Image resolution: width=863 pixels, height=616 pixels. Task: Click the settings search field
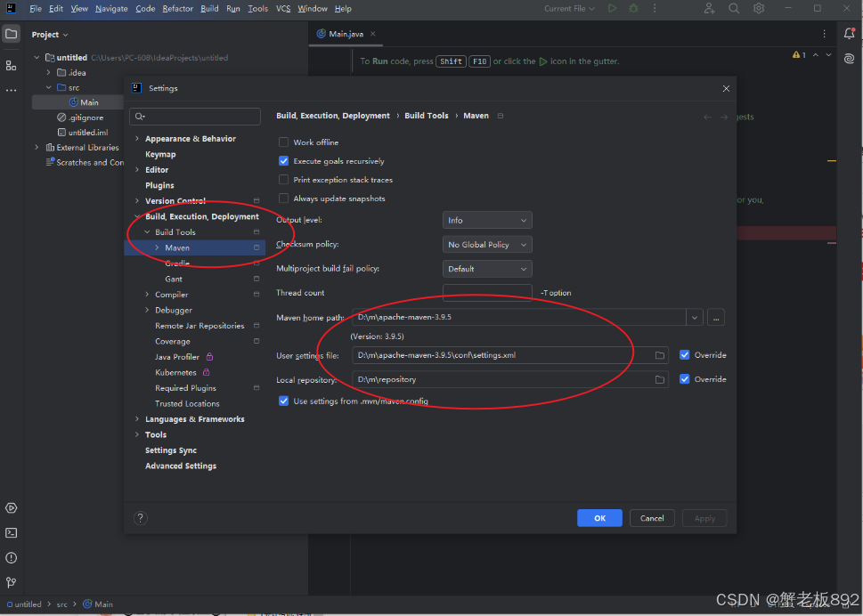pyautogui.click(x=195, y=116)
